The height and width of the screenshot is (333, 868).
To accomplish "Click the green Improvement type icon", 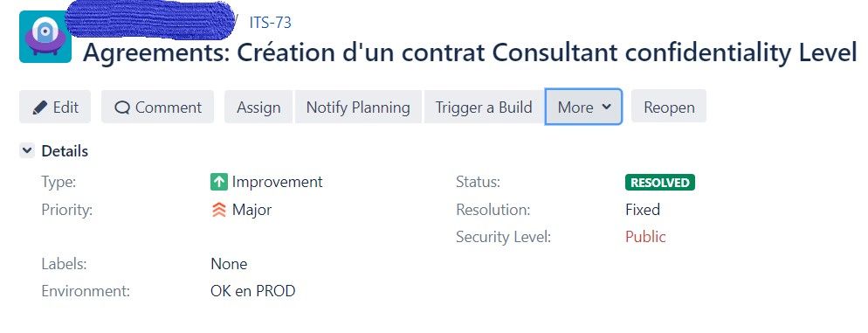I will click(x=219, y=182).
